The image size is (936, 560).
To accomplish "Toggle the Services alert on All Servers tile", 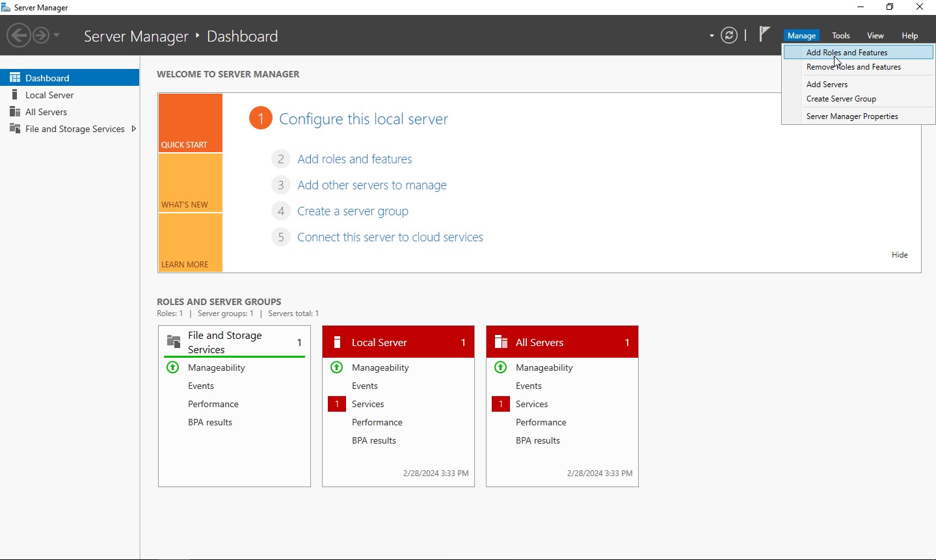I will coord(500,404).
